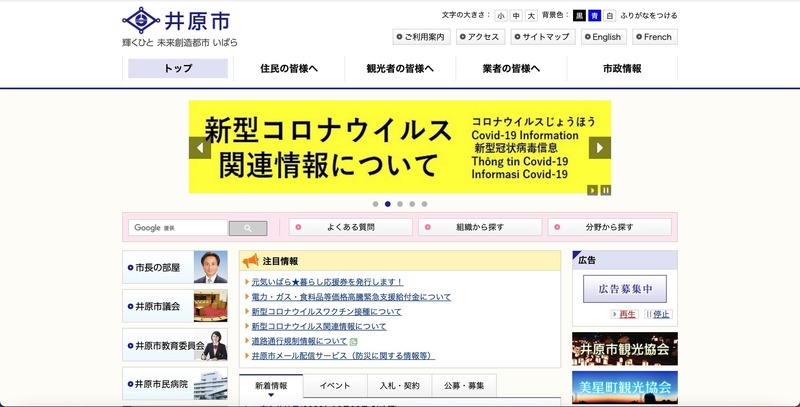Open the 市政情報 navigation menu
This screenshot has height=407, width=800.
pos(622,69)
